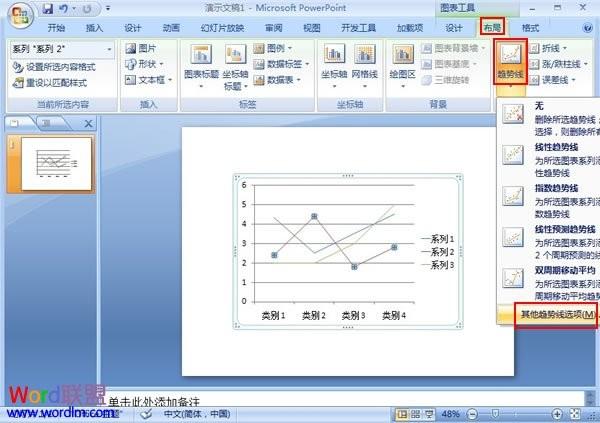The height and width of the screenshot is (423, 600).
Task: Open the 开发工具 tab
Action: [359, 28]
